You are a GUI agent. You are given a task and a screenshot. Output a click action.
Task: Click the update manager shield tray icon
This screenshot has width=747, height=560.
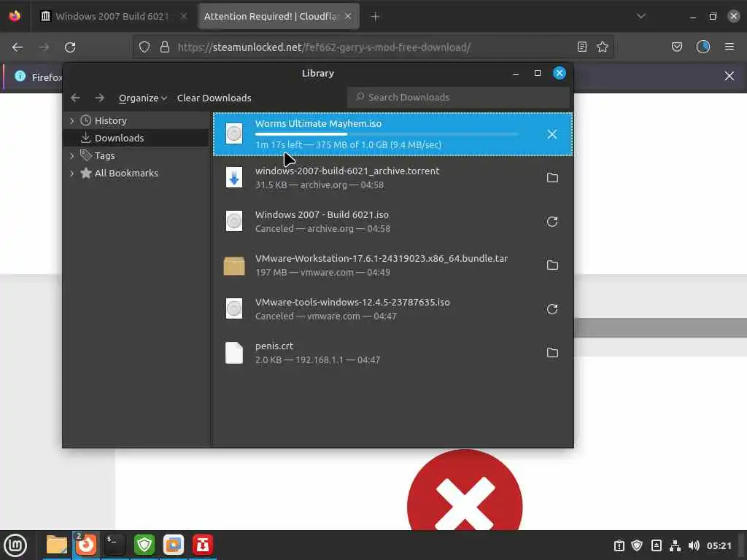click(x=637, y=545)
